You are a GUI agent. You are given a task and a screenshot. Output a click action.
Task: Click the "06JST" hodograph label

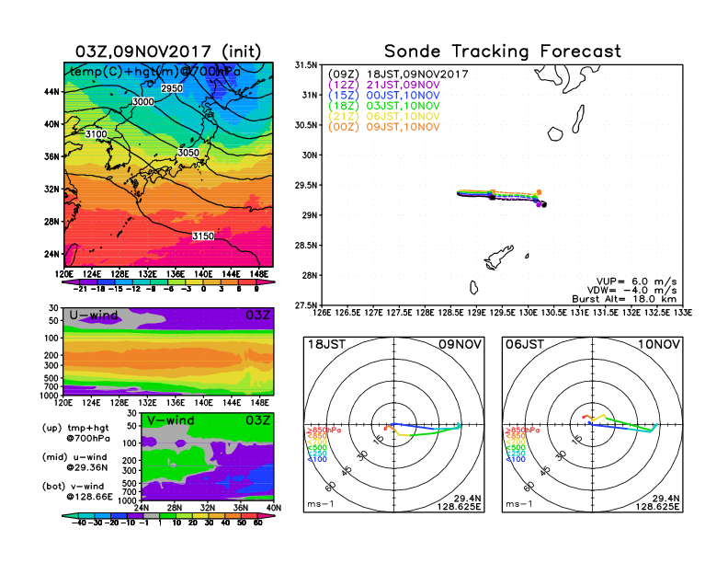coord(525,345)
